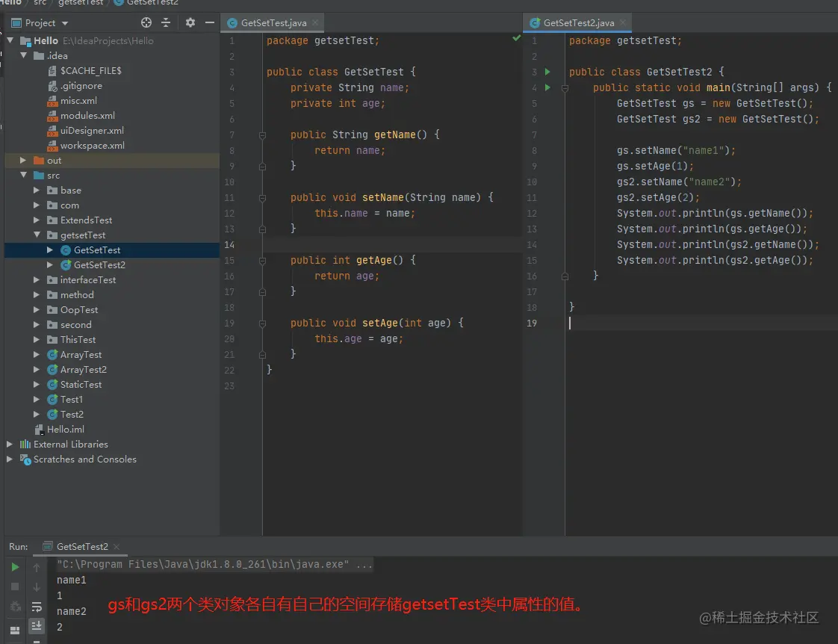The image size is (838, 644).
Task: Collapse the Hello project root node
Action: pos(10,40)
